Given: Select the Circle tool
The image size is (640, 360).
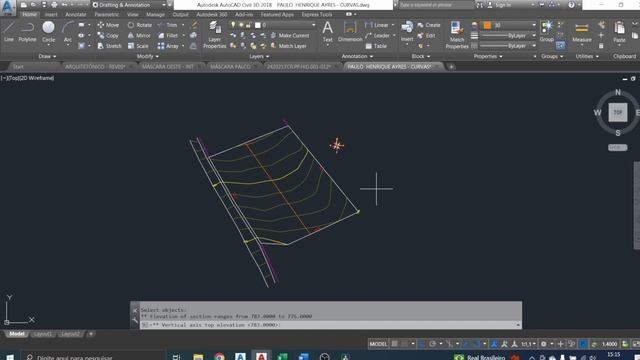Looking at the screenshot, I should [48, 32].
